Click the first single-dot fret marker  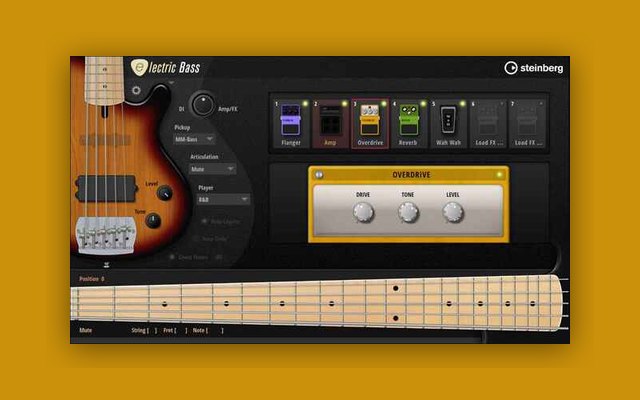click(x=164, y=304)
